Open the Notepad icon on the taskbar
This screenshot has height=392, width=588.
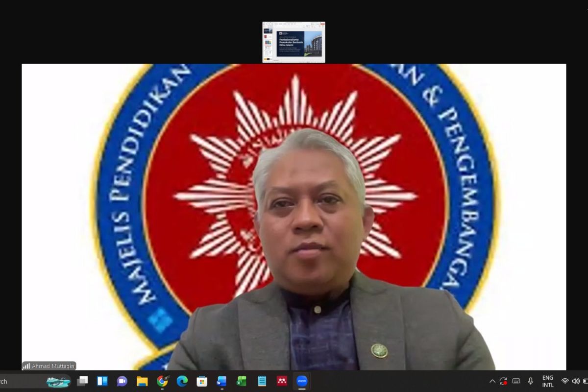pyautogui.click(x=262, y=381)
